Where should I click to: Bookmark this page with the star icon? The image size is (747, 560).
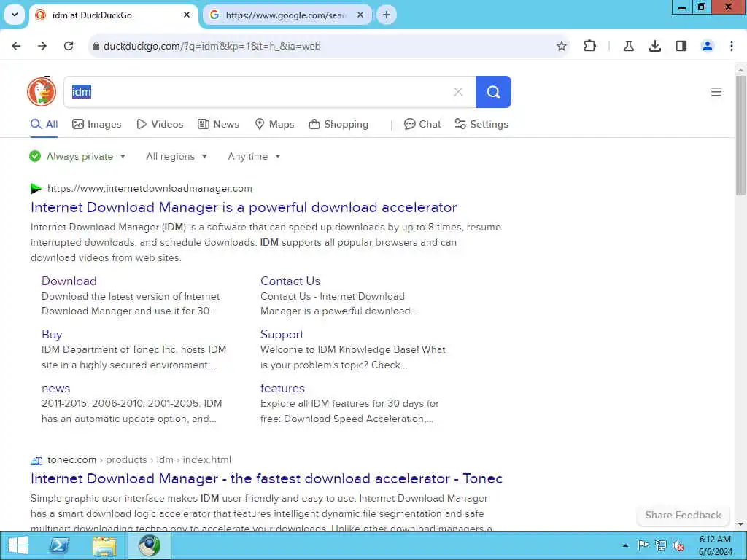coord(562,46)
